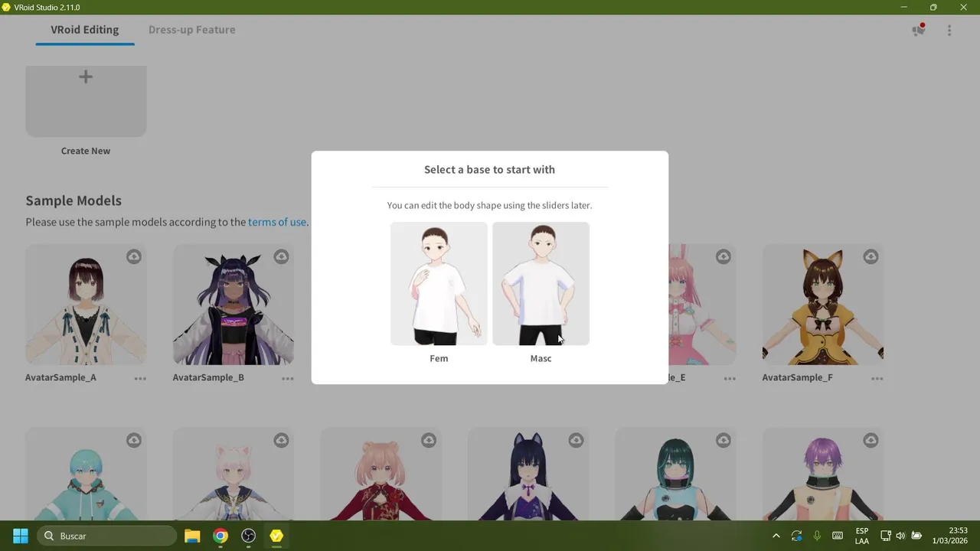Open the more options dots for AvatarSample_F
Screen dimensions: 980x551
[877, 378]
